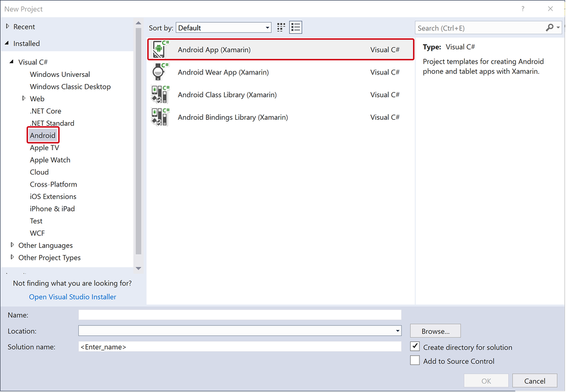This screenshot has width=566, height=392.
Task: Select the Android category
Action: pyautogui.click(x=42, y=135)
